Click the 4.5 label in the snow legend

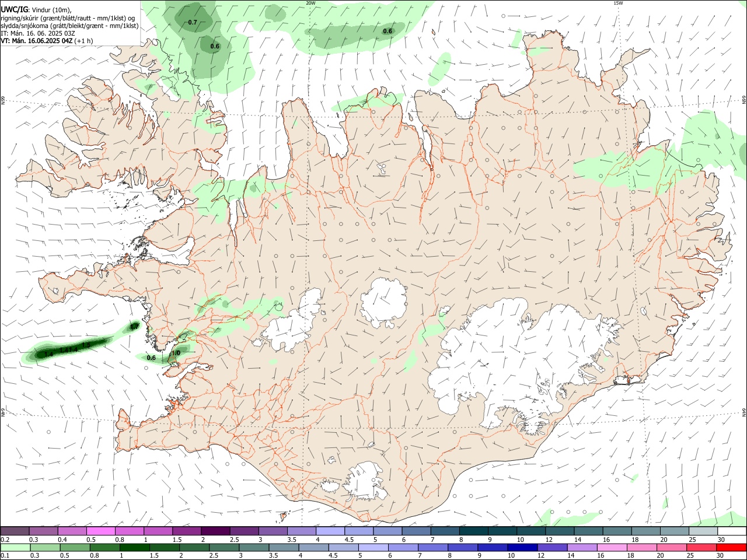(x=348, y=540)
